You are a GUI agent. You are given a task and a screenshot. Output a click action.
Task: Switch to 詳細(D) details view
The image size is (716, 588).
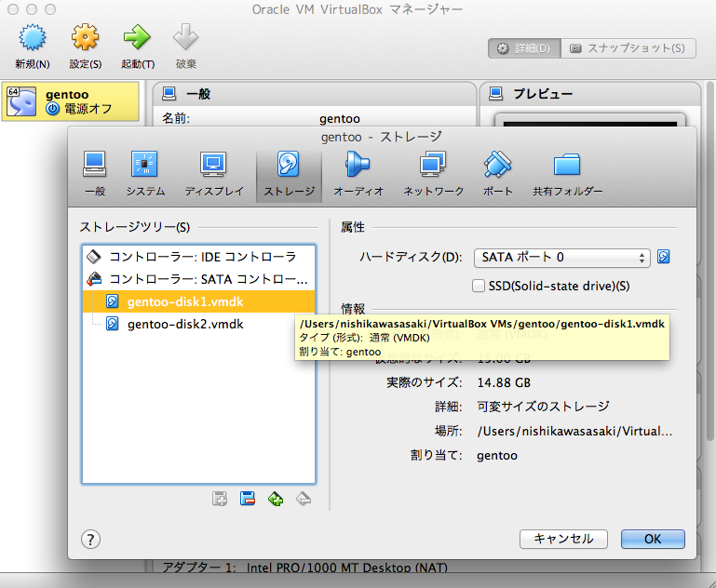524,48
